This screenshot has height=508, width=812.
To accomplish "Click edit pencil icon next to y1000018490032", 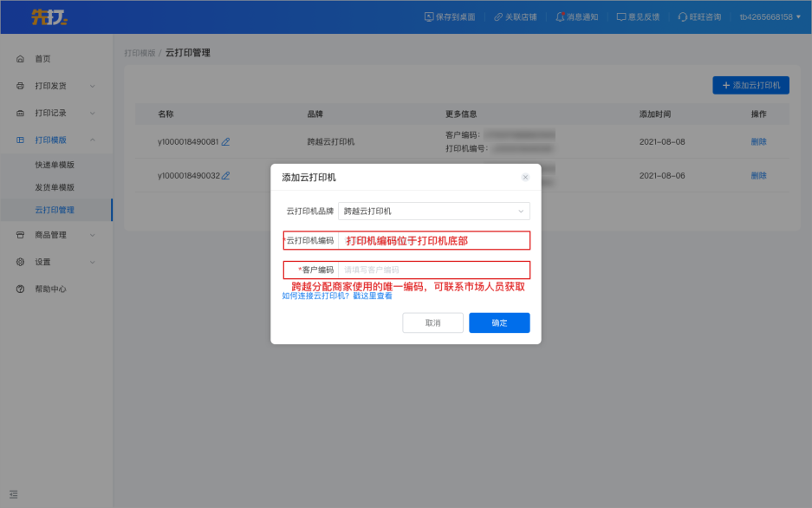I will 225,175.
